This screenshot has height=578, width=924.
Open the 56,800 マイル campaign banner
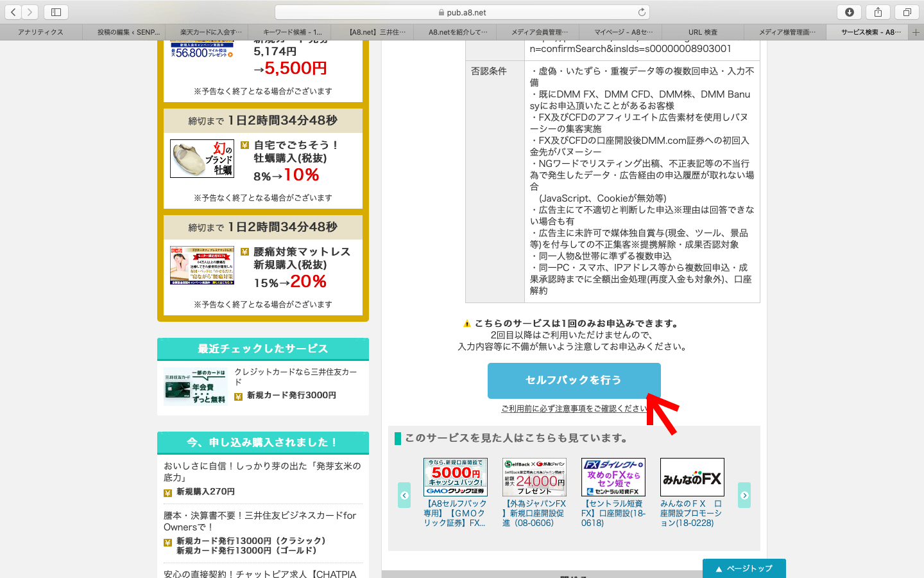(202, 50)
